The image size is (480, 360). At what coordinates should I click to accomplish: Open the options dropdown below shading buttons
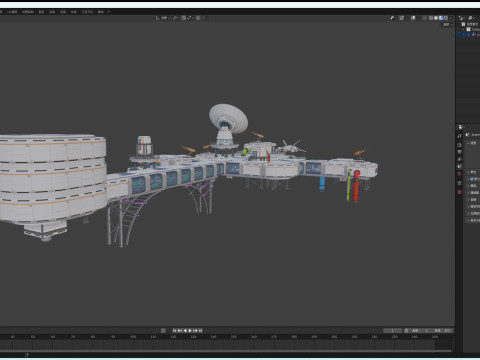448,25
